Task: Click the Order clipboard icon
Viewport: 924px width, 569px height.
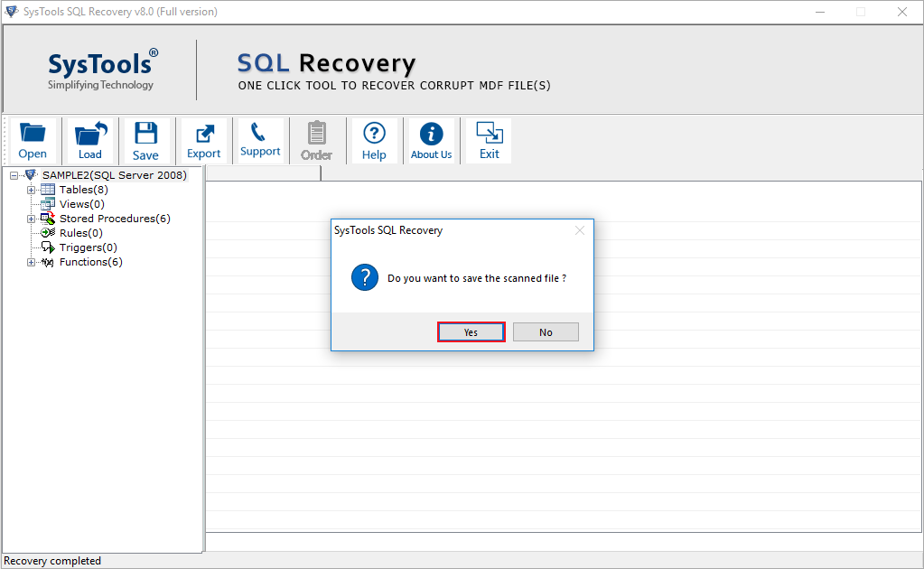Action: 316,133
